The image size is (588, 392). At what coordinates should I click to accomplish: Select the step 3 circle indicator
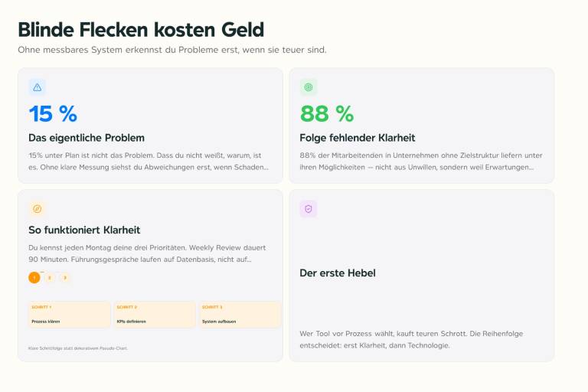tap(65, 278)
